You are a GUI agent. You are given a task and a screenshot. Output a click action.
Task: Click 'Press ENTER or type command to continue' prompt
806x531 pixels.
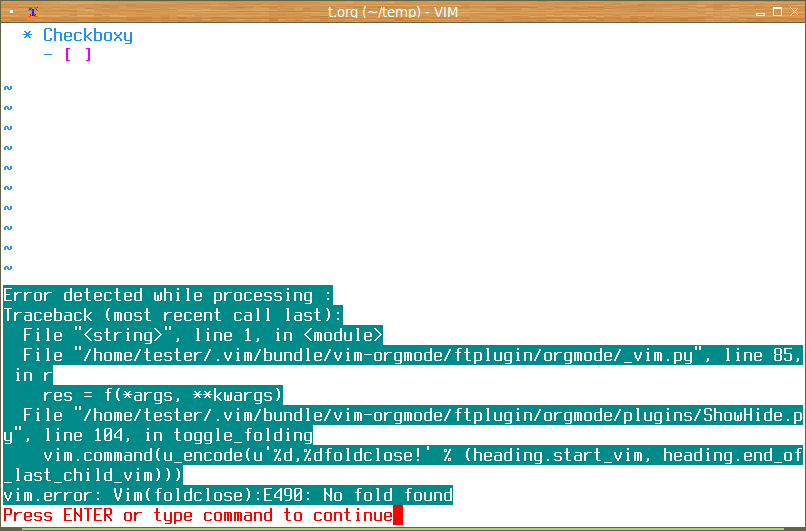[198, 516]
